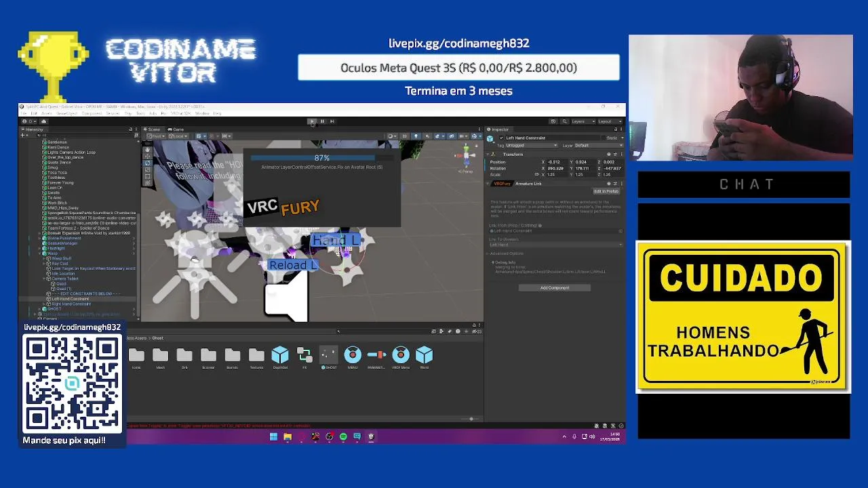Select the FX animator controller asset

304,359
